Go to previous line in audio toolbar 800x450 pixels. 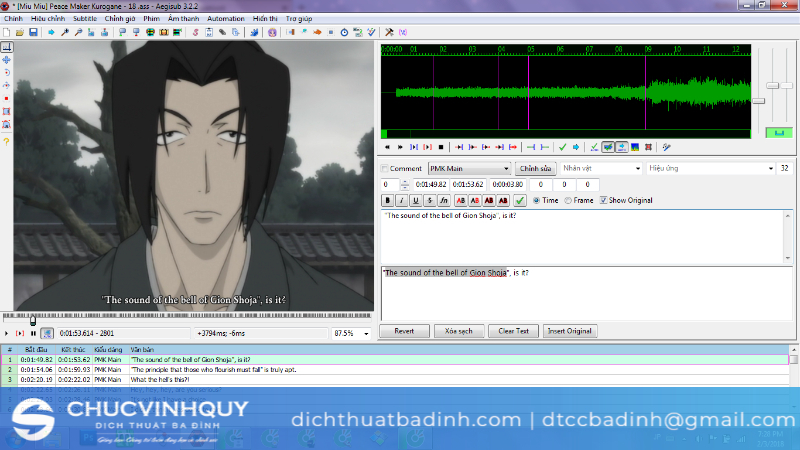point(387,147)
